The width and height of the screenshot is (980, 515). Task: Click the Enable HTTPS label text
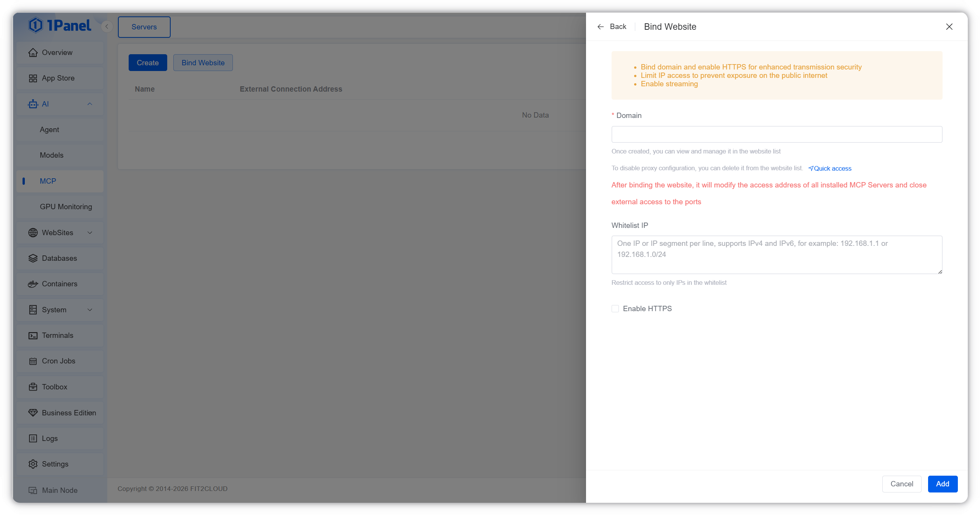pos(647,308)
